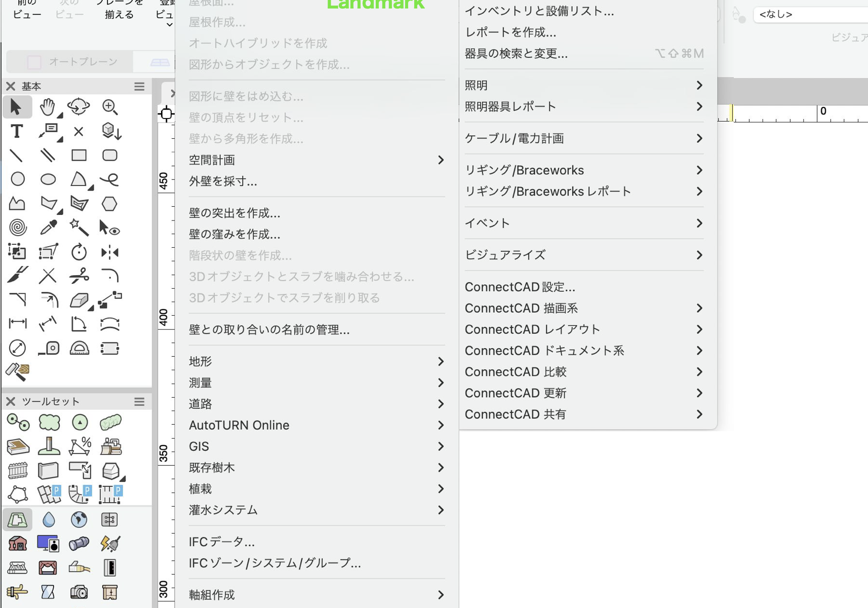The height and width of the screenshot is (608, 868).
Task: Select the camera icon toolset
Action: pos(79,592)
